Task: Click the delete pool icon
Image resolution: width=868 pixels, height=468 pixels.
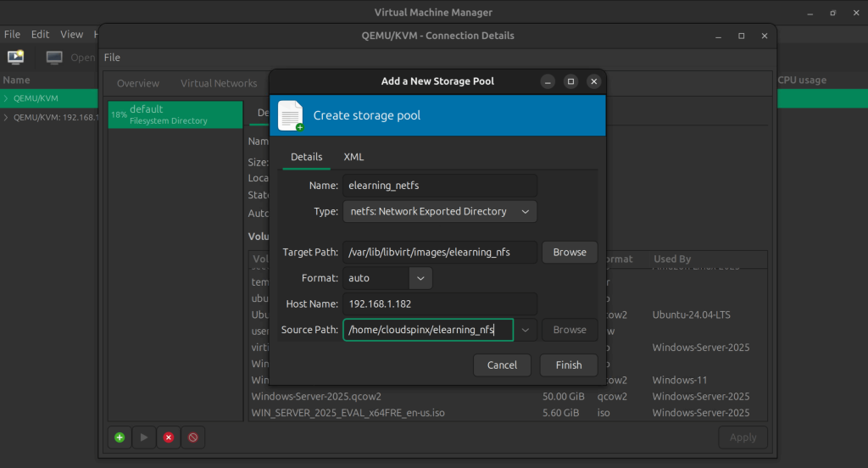Action: [x=192, y=437]
